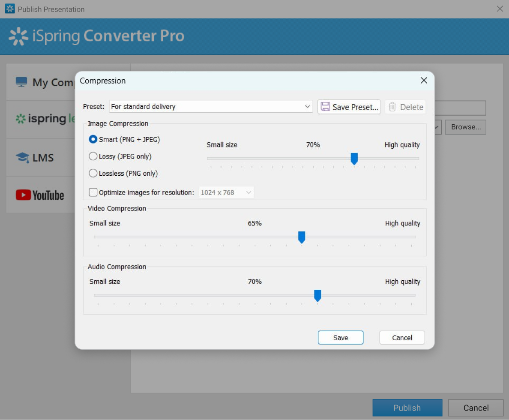The width and height of the screenshot is (509, 420).
Task: Select the iSpring Learn tab in the sidebar
Action: coord(41,119)
